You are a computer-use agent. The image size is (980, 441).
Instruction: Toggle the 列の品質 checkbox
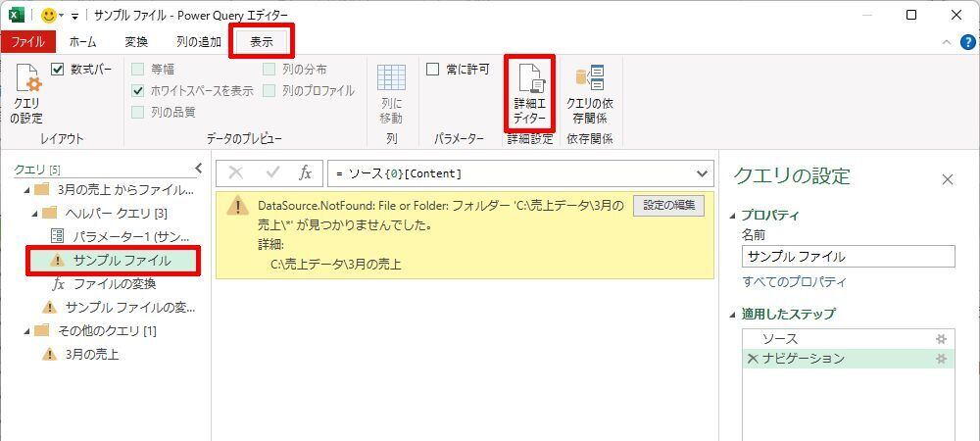click(138, 112)
